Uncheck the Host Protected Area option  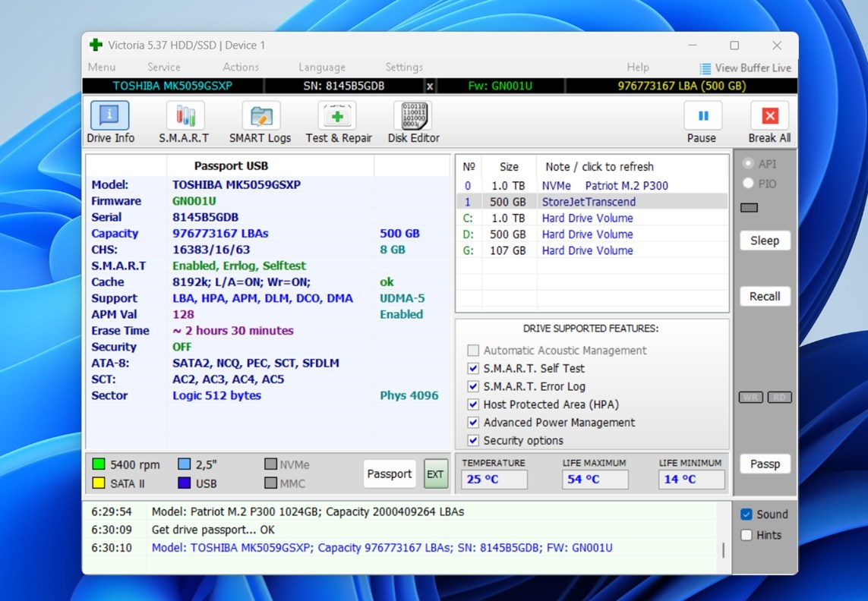(473, 404)
